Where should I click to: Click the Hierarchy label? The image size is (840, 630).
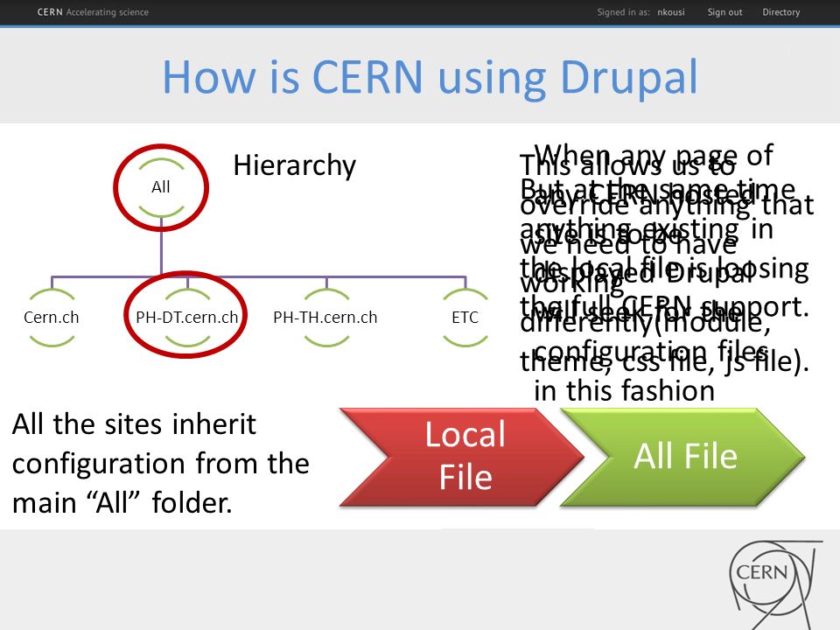(294, 165)
